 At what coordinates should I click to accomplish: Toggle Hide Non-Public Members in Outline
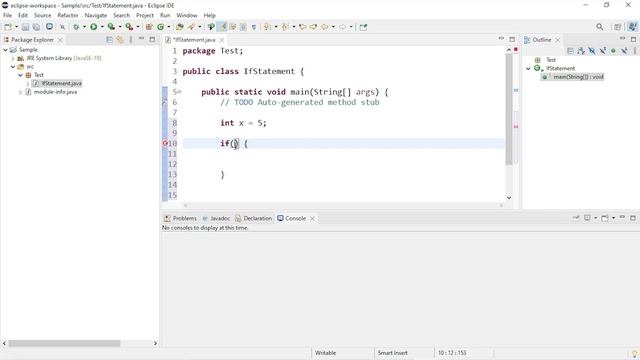click(x=613, y=51)
